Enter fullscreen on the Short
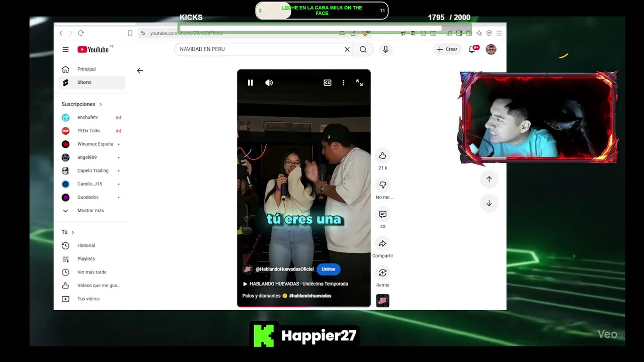644x362 pixels. point(359,82)
